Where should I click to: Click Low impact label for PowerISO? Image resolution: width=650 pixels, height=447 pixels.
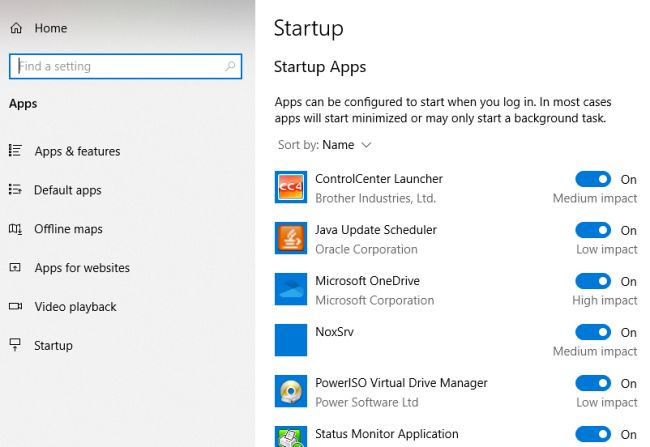606,402
